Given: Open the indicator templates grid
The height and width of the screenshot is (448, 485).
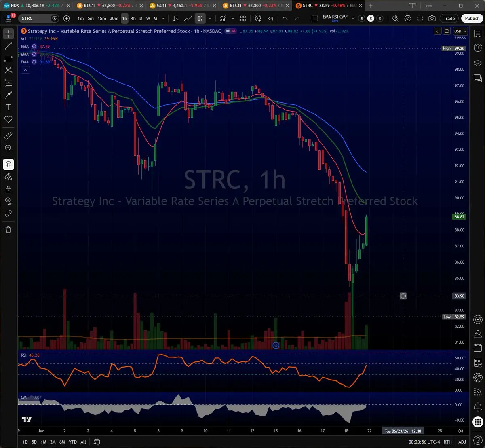Looking at the screenshot, I should click(243, 19).
